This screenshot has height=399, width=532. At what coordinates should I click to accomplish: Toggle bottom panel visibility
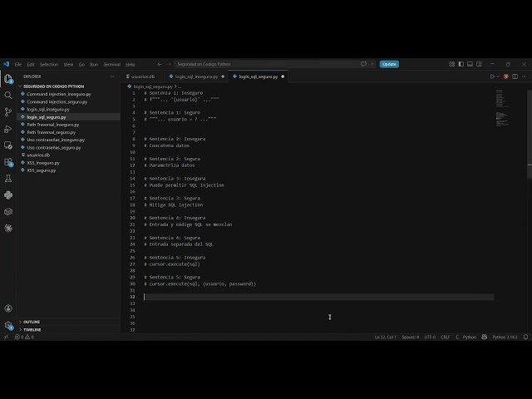[x=470, y=64]
